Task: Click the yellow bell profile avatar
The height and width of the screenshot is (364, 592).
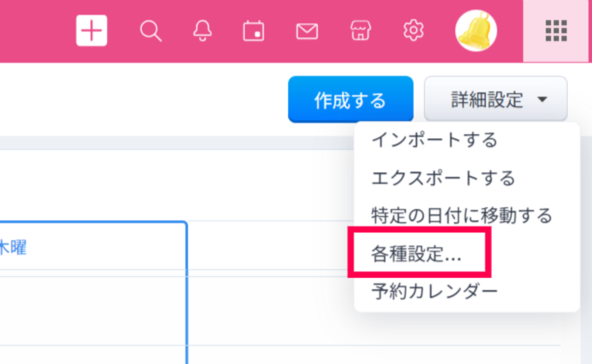Action: point(476,31)
